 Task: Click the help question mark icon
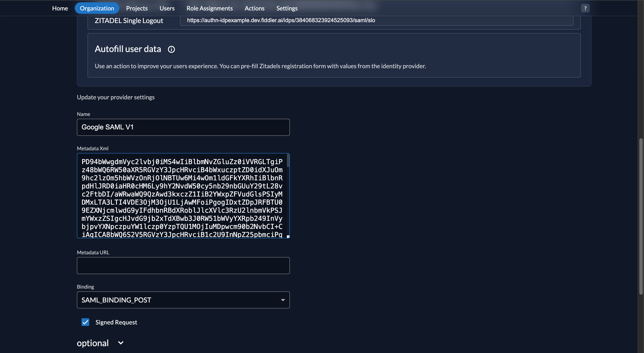(585, 8)
